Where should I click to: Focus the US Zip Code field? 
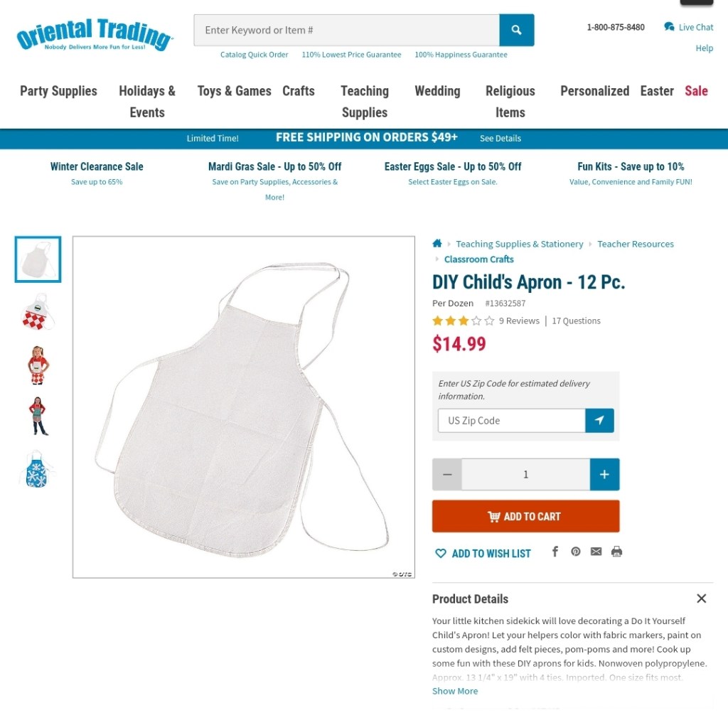(x=511, y=420)
